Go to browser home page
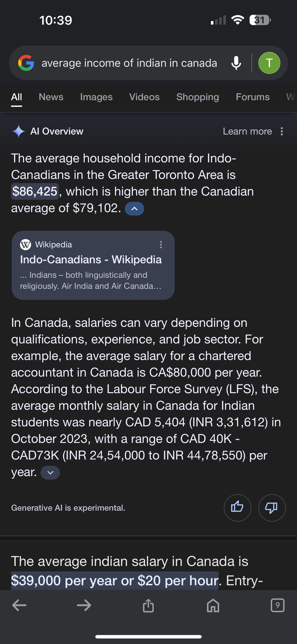Image resolution: width=297 pixels, height=644 pixels. (213, 605)
